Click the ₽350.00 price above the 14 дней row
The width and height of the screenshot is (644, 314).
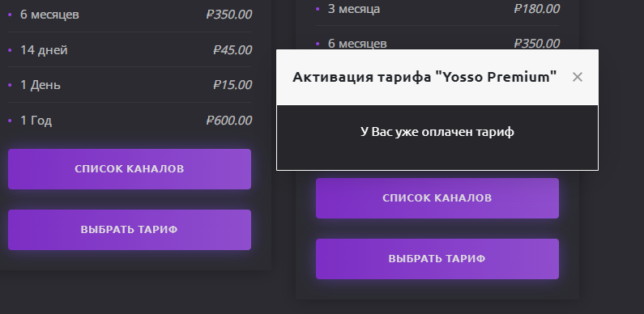(228, 15)
